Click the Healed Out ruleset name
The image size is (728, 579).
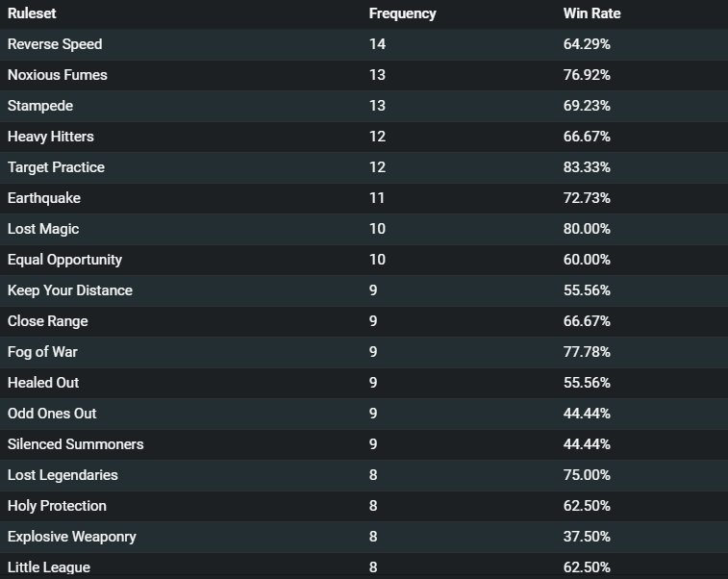pos(43,383)
